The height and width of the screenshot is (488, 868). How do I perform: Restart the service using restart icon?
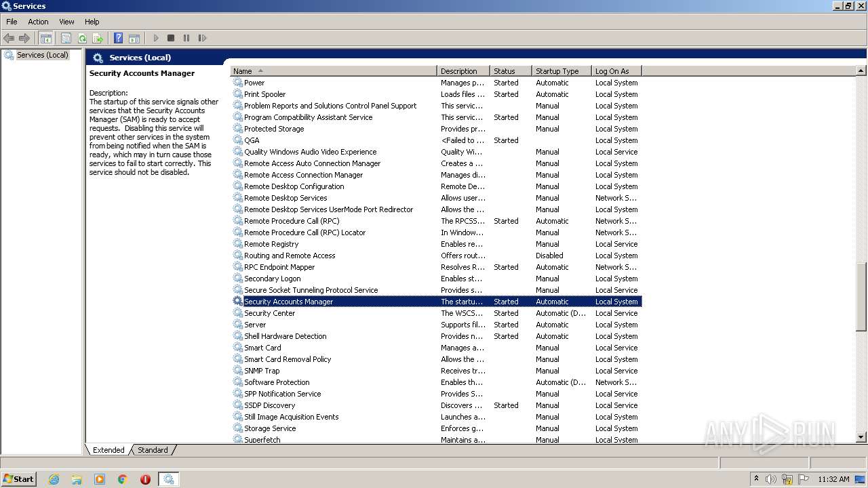[202, 39]
